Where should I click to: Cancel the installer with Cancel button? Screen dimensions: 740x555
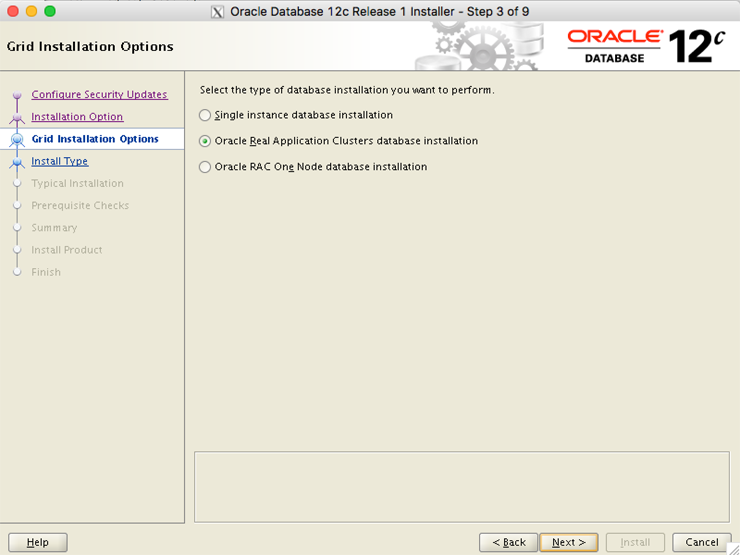[702, 542]
